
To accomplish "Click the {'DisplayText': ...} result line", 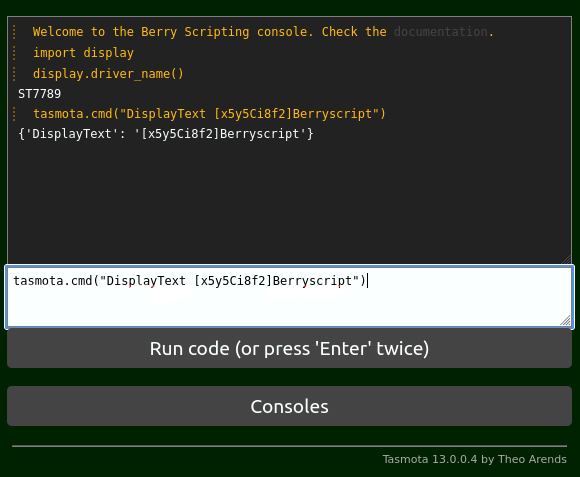I will pos(166,133).
